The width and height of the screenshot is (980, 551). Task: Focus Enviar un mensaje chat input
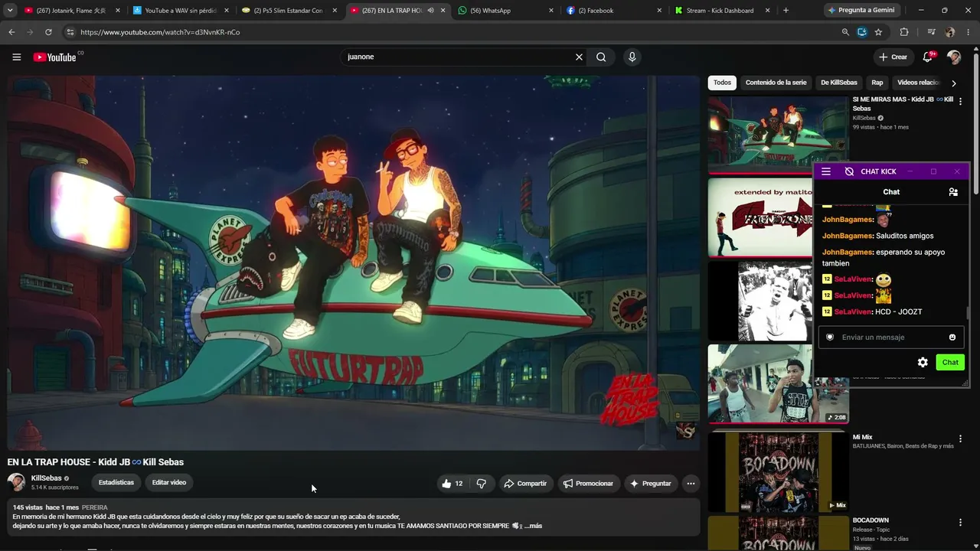click(890, 337)
